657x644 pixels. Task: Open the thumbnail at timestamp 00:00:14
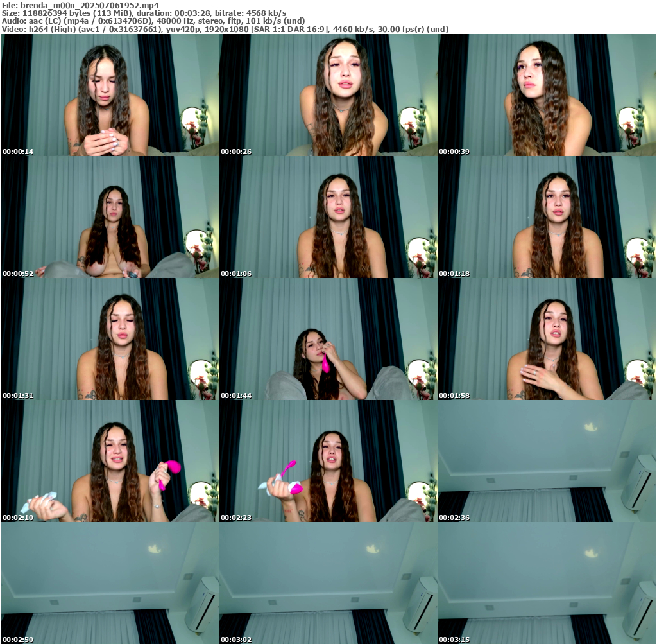click(x=110, y=95)
